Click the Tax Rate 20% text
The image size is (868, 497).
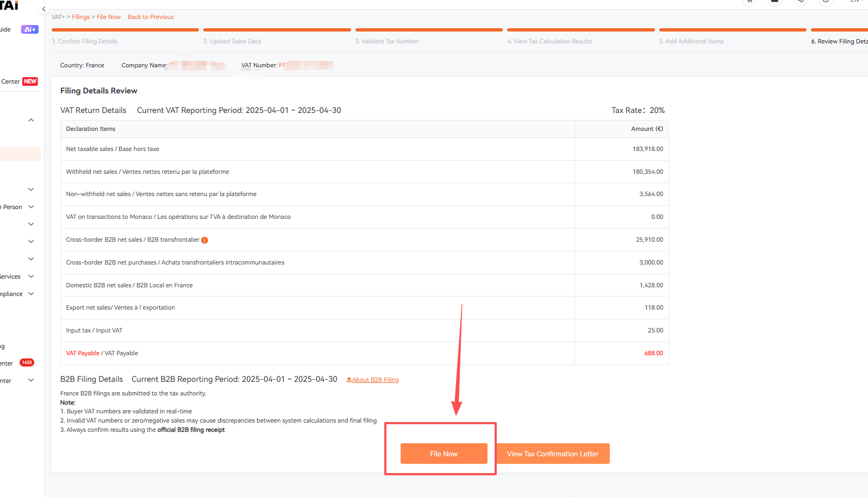638,110
